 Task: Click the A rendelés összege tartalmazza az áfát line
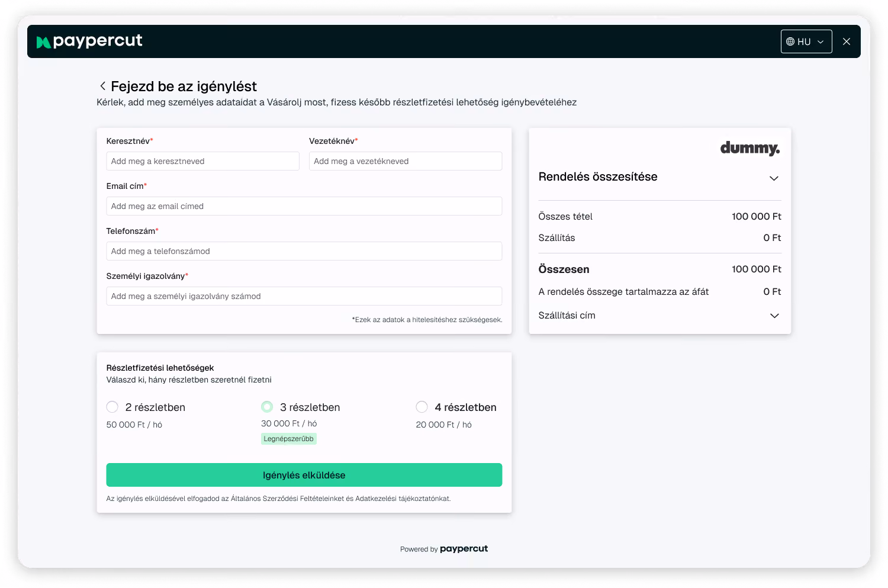coord(623,292)
